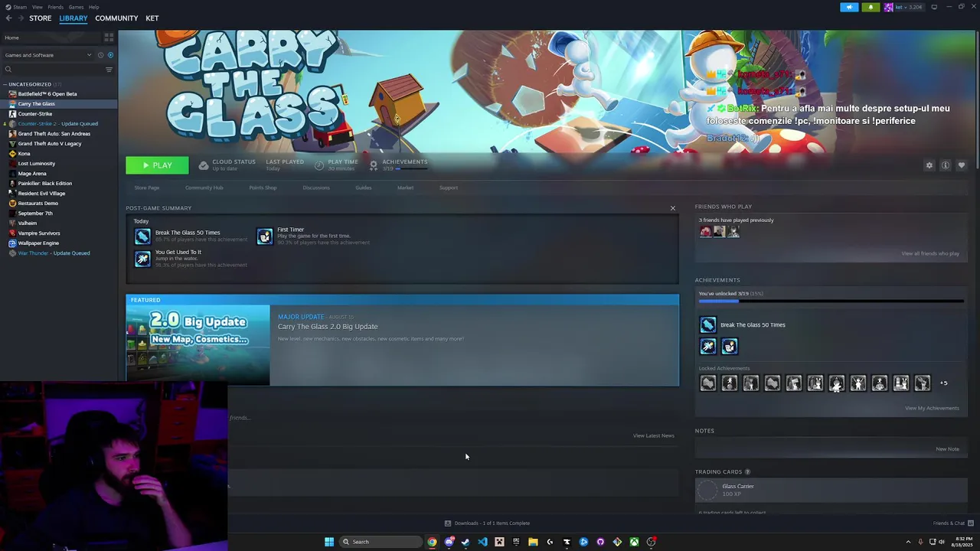The image size is (980, 551).
Task: Close the Post-Game Summary panel
Action: coord(673,208)
